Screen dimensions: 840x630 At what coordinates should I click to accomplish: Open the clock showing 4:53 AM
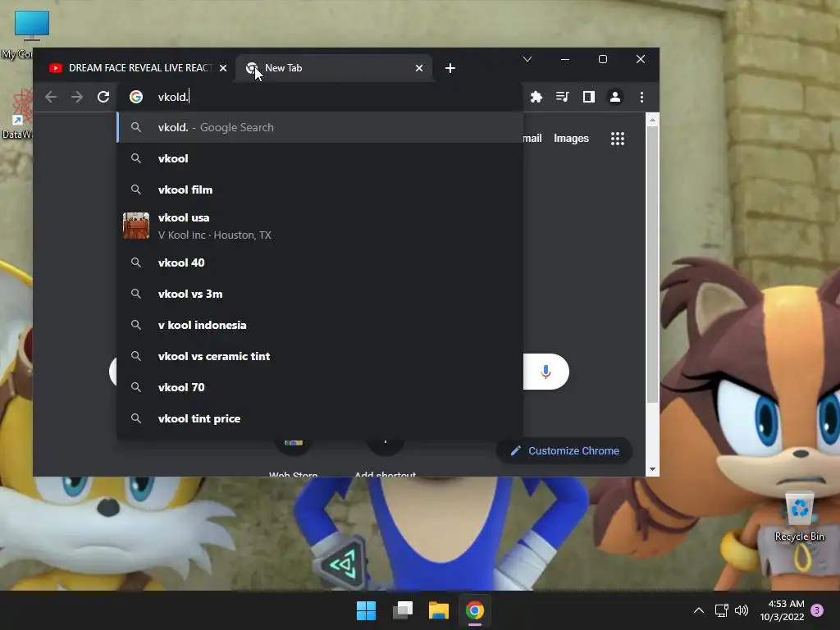pyautogui.click(x=782, y=610)
